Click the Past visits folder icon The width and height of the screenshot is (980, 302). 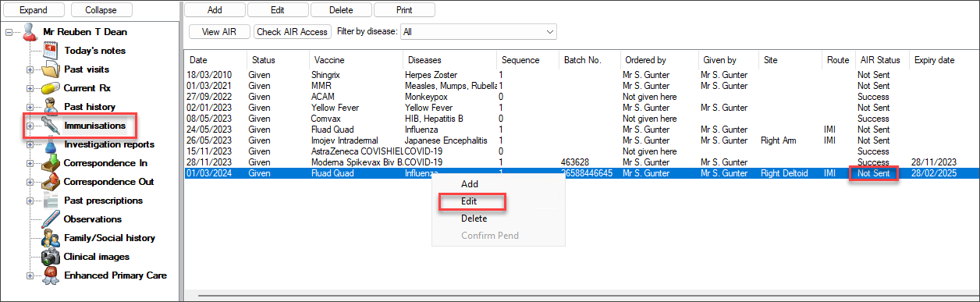50,69
